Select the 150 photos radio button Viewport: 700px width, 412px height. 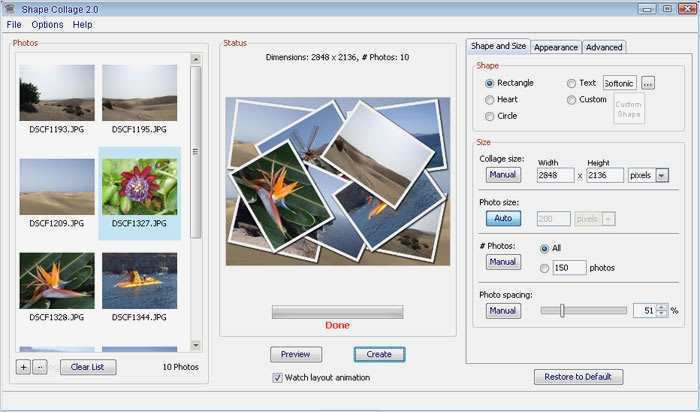coord(544,268)
